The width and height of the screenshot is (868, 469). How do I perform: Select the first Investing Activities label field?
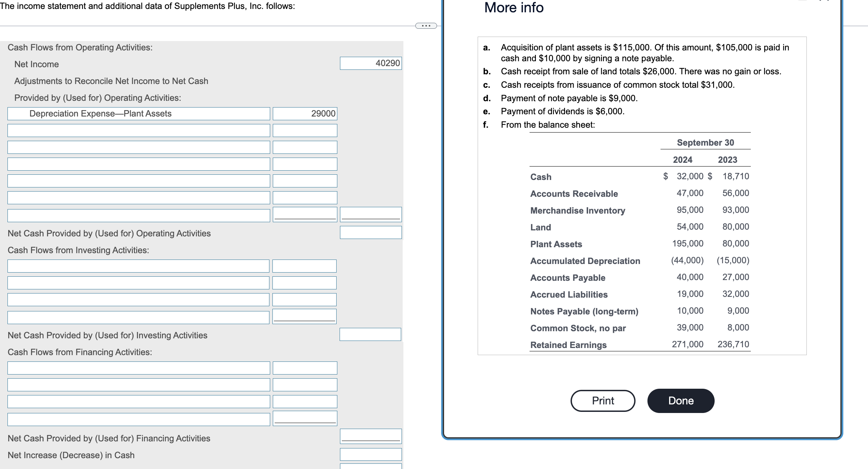138,266
